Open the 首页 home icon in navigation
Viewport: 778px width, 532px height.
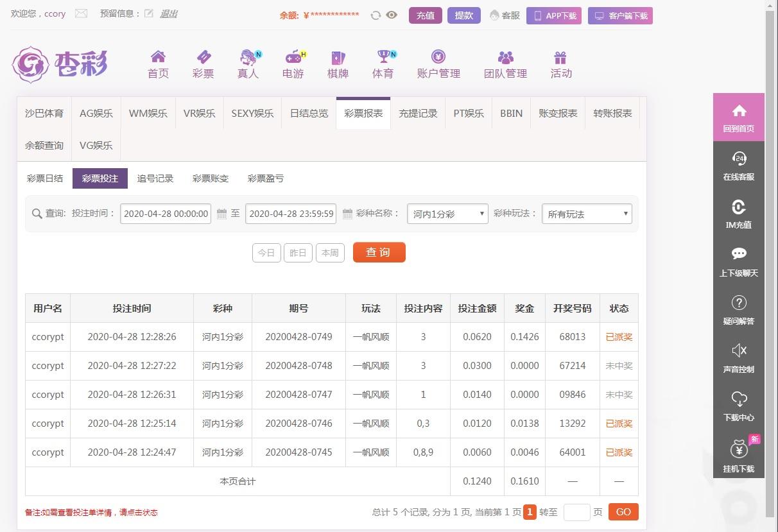158,57
